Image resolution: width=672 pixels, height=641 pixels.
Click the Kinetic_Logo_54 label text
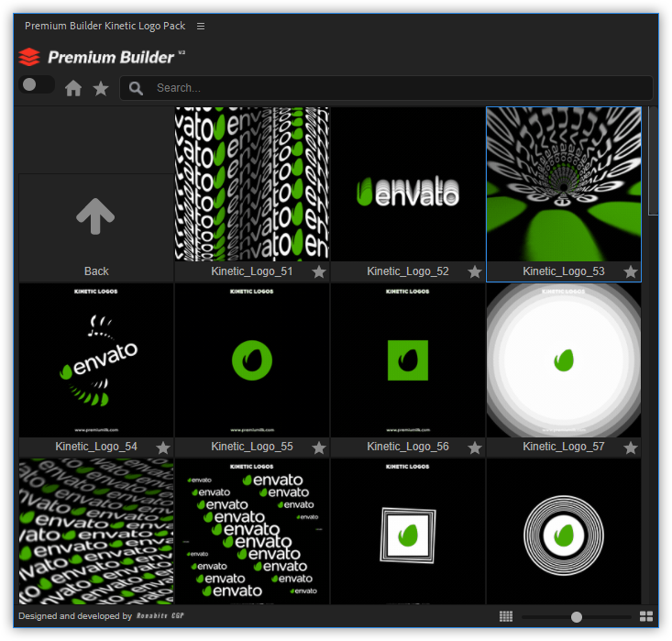(96, 447)
